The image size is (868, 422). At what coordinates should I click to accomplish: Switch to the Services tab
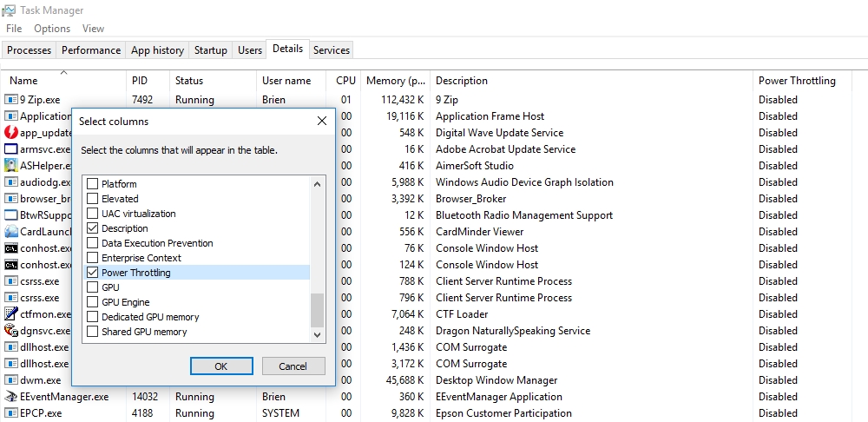tap(331, 49)
